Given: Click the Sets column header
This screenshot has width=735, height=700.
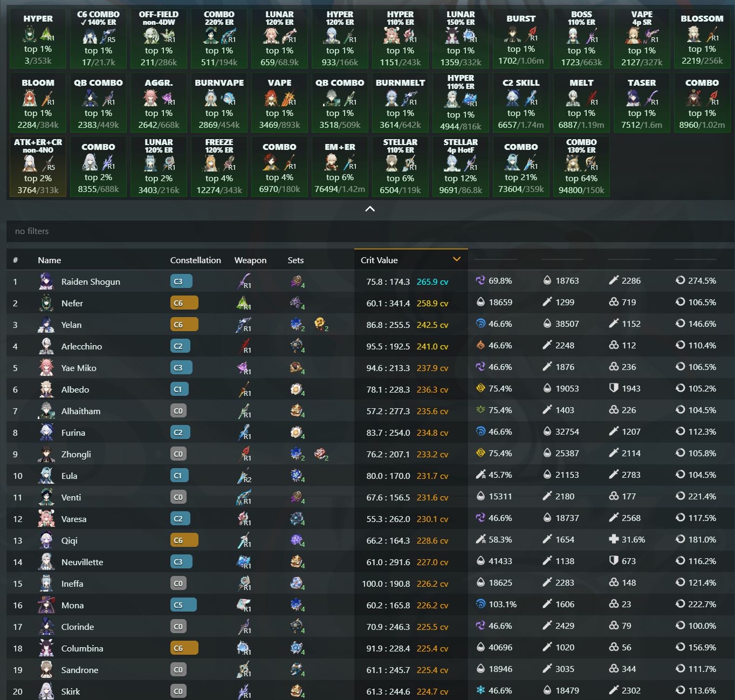Looking at the screenshot, I should (x=296, y=260).
